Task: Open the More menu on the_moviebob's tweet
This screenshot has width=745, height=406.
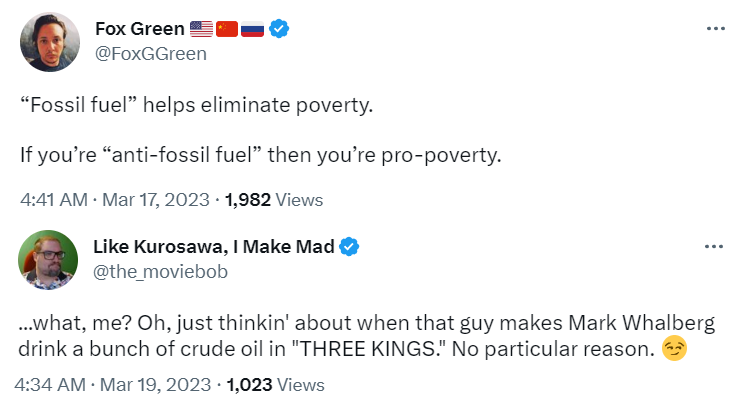Action: [x=715, y=246]
